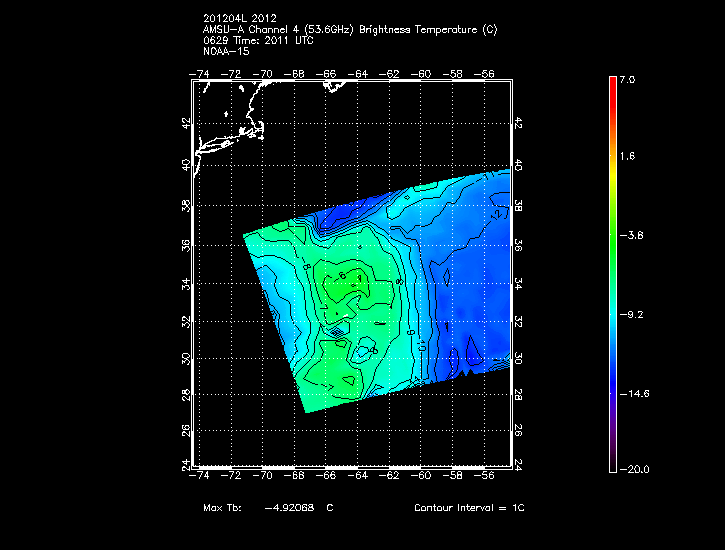Click the Max Tb value -4.92068
The height and width of the screenshot is (550, 725).
[290, 508]
